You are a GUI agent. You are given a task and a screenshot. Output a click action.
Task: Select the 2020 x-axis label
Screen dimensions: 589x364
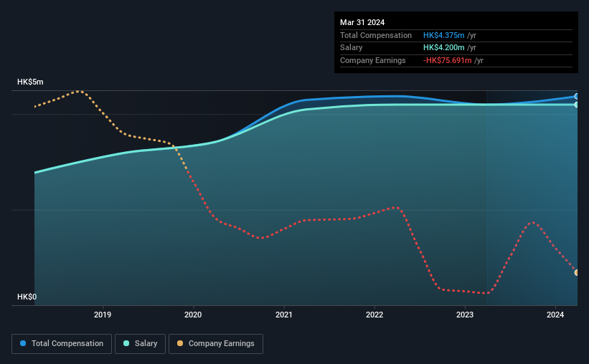pyautogui.click(x=193, y=315)
